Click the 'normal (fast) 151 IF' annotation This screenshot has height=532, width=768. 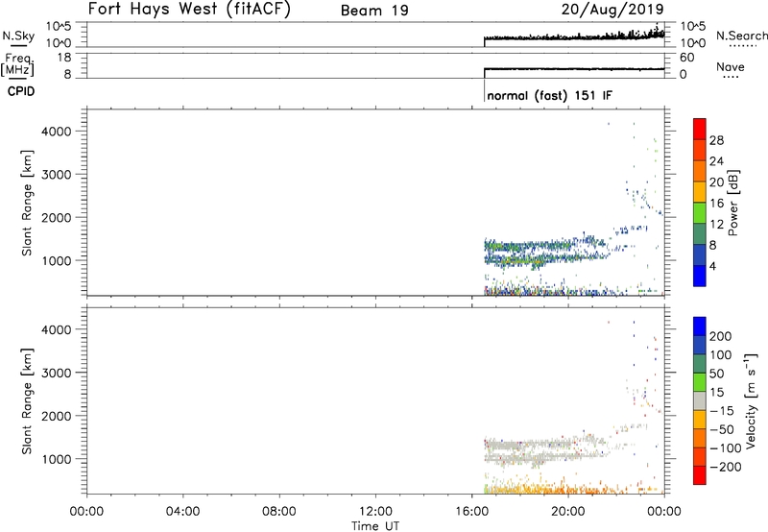(x=549, y=95)
